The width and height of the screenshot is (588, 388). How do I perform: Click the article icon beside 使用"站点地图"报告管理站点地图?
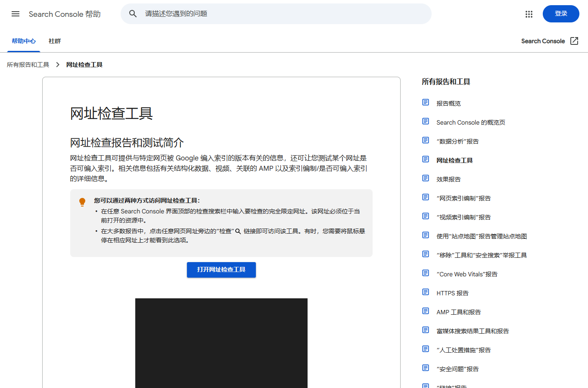click(x=426, y=235)
